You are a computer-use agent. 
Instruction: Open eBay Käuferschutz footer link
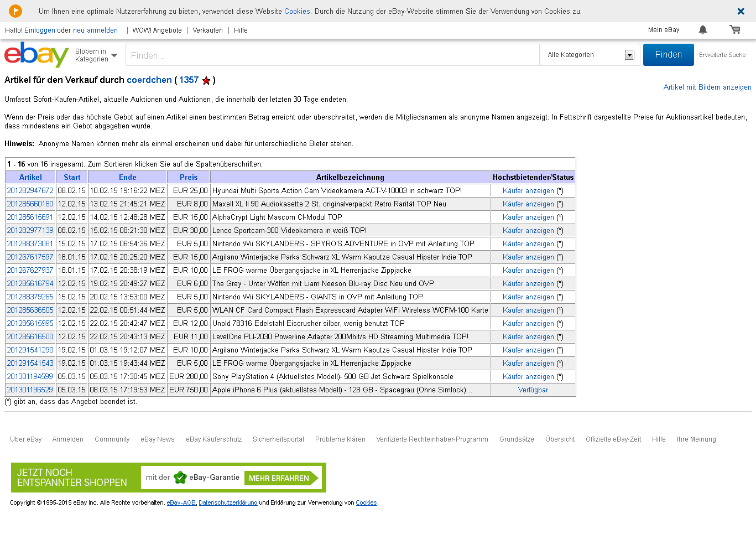pos(214,439)
